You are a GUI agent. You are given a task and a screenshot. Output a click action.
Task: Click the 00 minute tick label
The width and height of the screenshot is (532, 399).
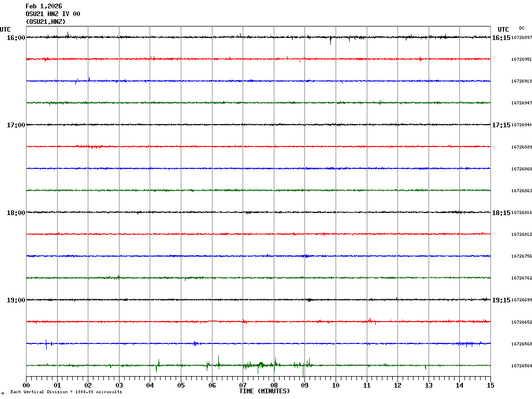pos(26,385)
